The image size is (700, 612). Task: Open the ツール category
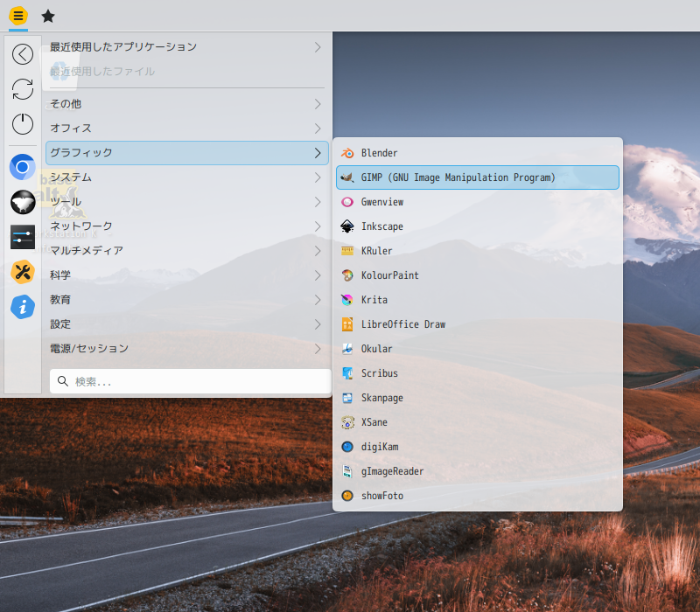pyautogui.click(x=187, y=202)
